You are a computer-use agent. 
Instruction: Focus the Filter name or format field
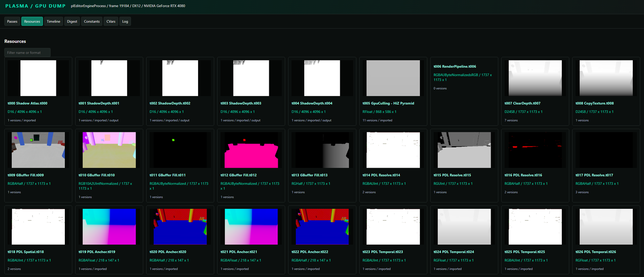(27, 52)
